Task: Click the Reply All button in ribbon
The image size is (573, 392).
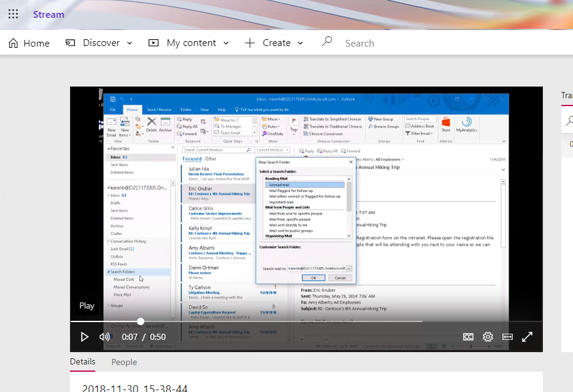Action: [187, 126]
